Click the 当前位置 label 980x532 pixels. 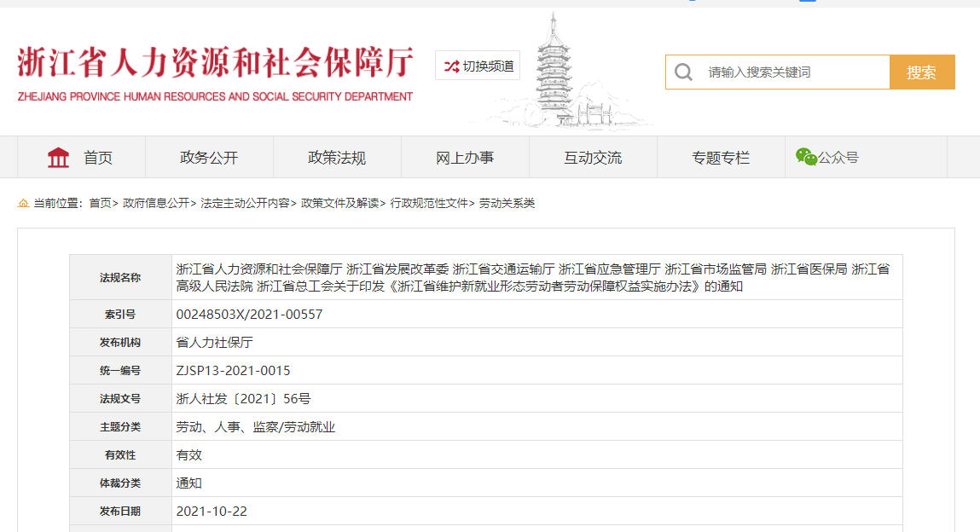pyautogui.click(x=58, y=203)
